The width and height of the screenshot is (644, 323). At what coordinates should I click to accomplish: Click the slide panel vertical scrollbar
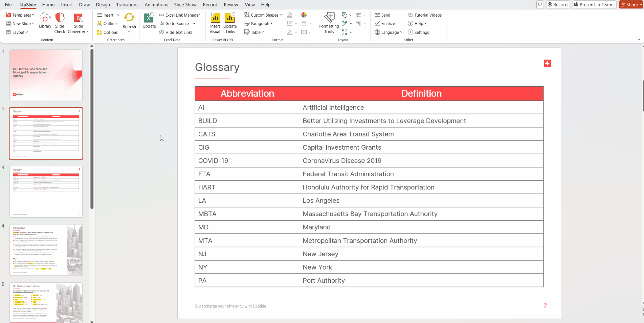[x=92, y=129]
